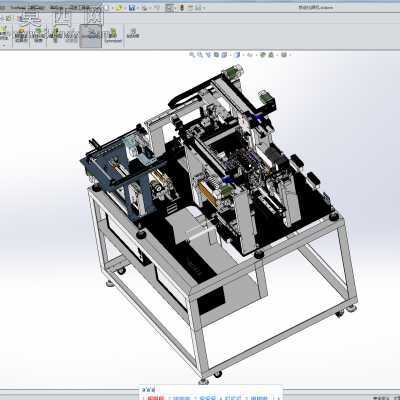Image resolution: width=400 pixels, height=400 pixels.
Task: Click the rightmost ribbon command with gear icon
Action: pyautogui.click(x=133, y=33)
